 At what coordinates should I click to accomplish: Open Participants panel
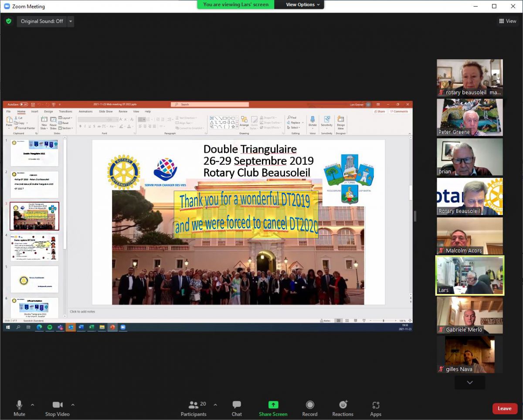point(194,408)
